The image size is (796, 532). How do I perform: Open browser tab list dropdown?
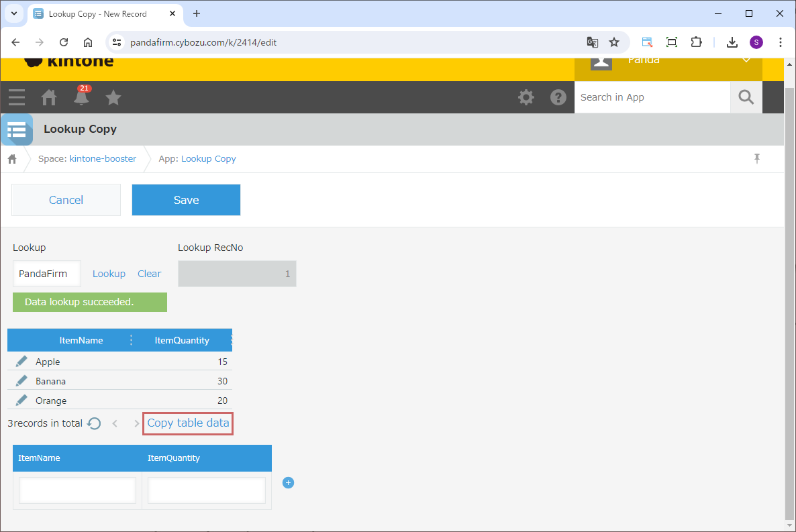point(13,13)
